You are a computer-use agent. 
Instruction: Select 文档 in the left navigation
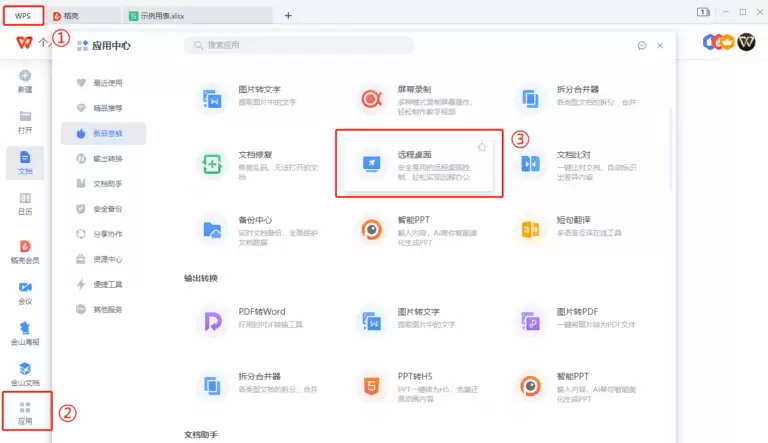click(25, 163)
